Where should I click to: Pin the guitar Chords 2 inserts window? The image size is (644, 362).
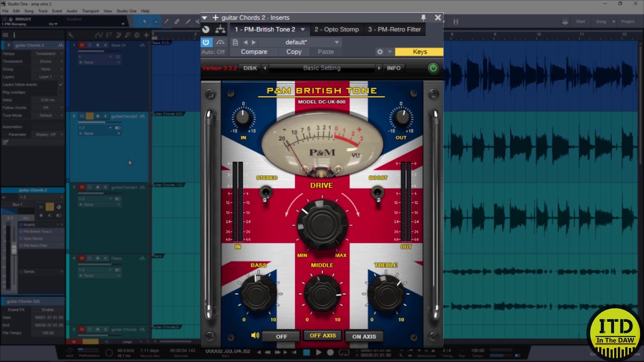[x=424, y=18]
